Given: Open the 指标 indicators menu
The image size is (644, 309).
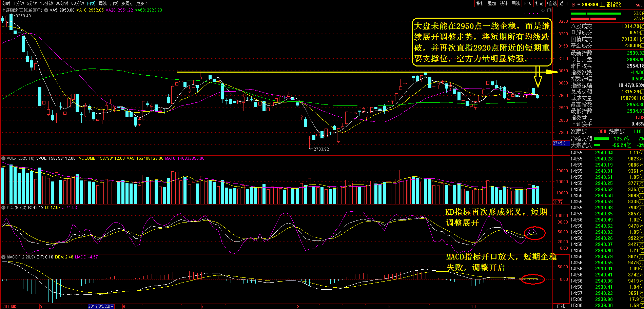Looking at the screenshot, I should (x=481, y=3).
